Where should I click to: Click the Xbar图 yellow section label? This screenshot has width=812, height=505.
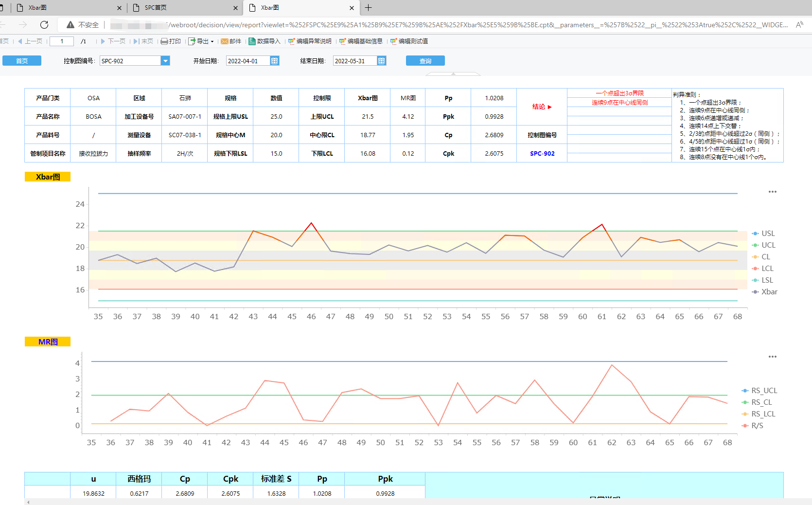click(x=48, y=177)
